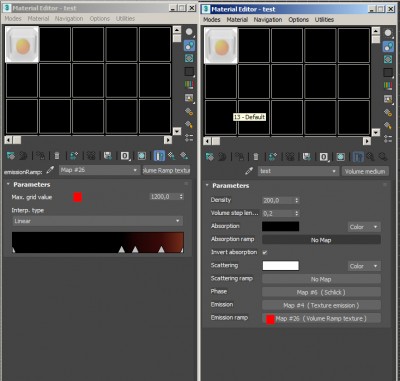Click Reset Map trash icon in active editor
This screenshot has width=400, height=381.
click(256, 157)
